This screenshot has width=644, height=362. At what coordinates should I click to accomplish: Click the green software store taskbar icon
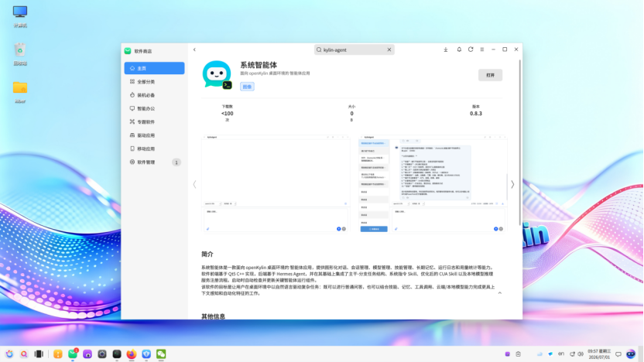(x=73, y=353)
